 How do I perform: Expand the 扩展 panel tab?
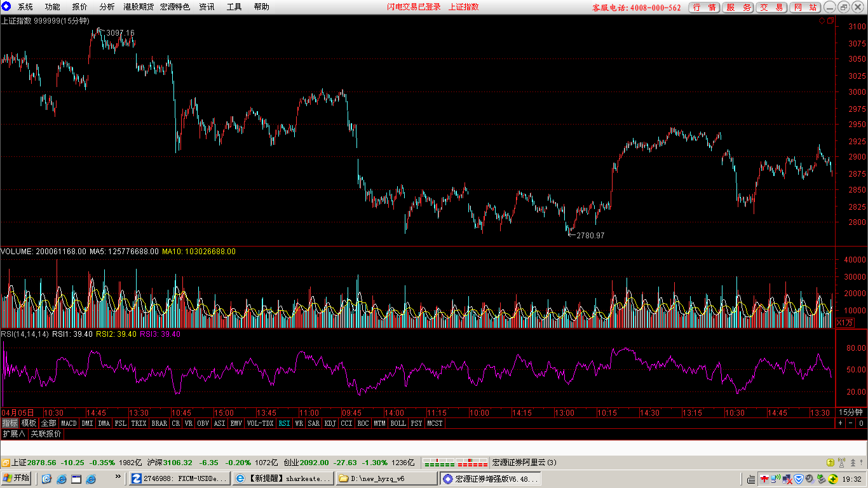pyautogui.click(x=14, y=434)
